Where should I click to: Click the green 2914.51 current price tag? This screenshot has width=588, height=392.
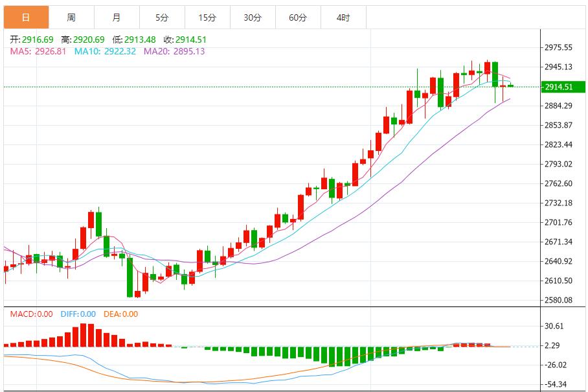[558, 87]
